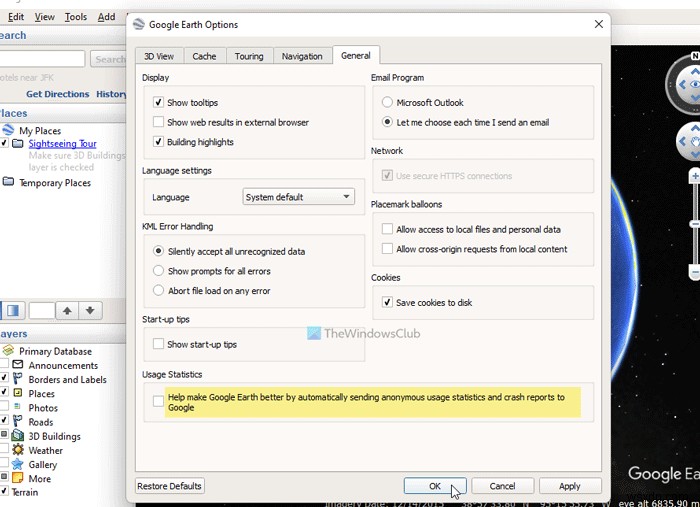
Task: Click the Weather layer sun icon
Action: [x=18, y=451]
